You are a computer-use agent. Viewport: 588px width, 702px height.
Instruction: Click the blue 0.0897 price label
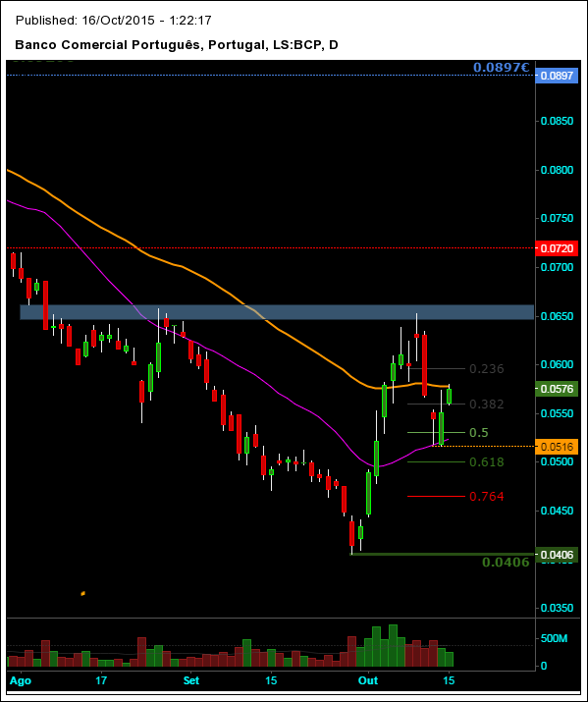557,76
